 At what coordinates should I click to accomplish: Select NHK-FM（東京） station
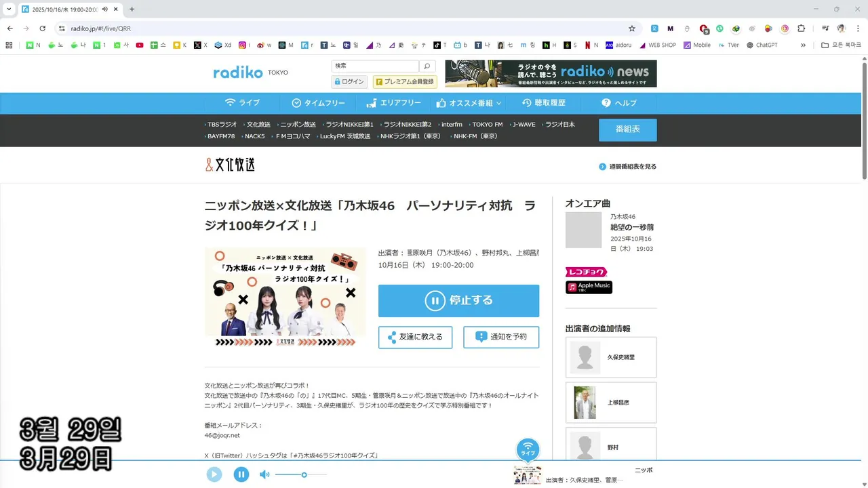475,136
